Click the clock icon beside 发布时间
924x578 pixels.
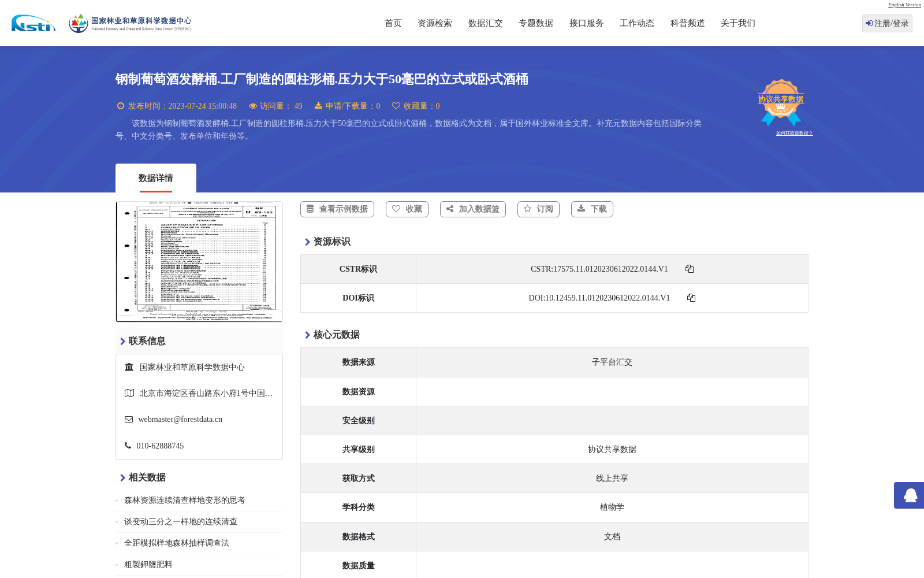(x=121, y=106)
